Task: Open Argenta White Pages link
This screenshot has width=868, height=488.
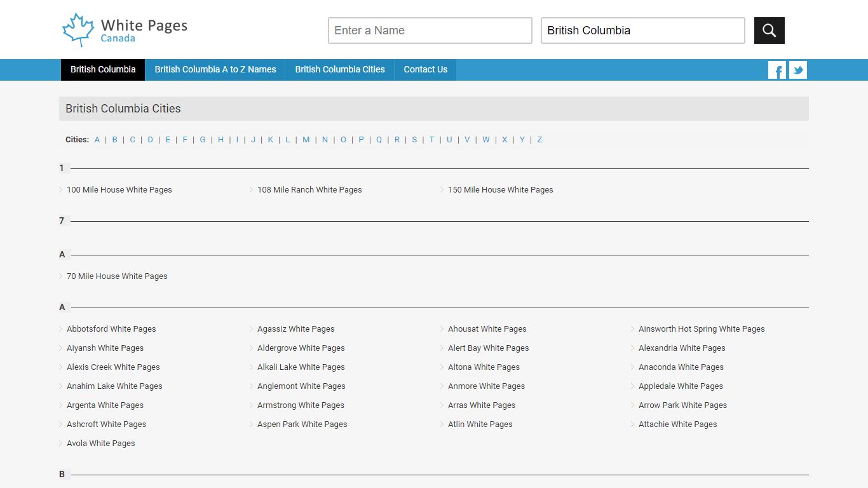Action: (x=105, y=405)
